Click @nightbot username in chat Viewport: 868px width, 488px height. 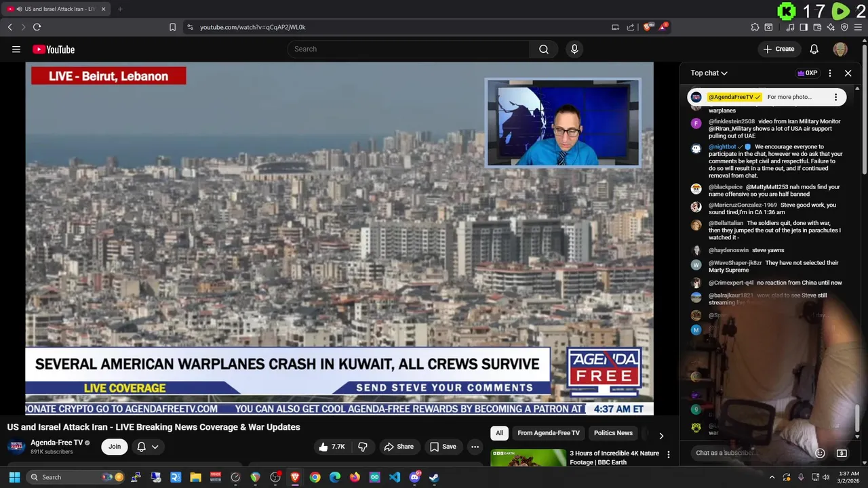pos(722,146)
